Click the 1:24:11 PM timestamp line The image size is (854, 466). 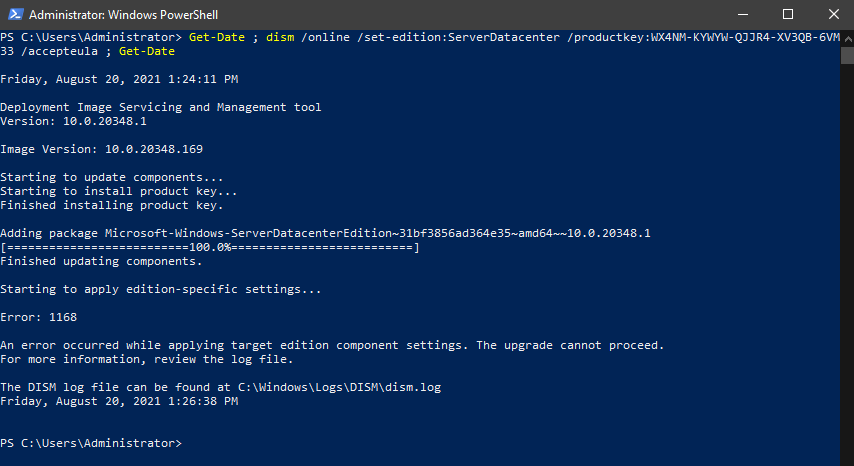(119, 79)
